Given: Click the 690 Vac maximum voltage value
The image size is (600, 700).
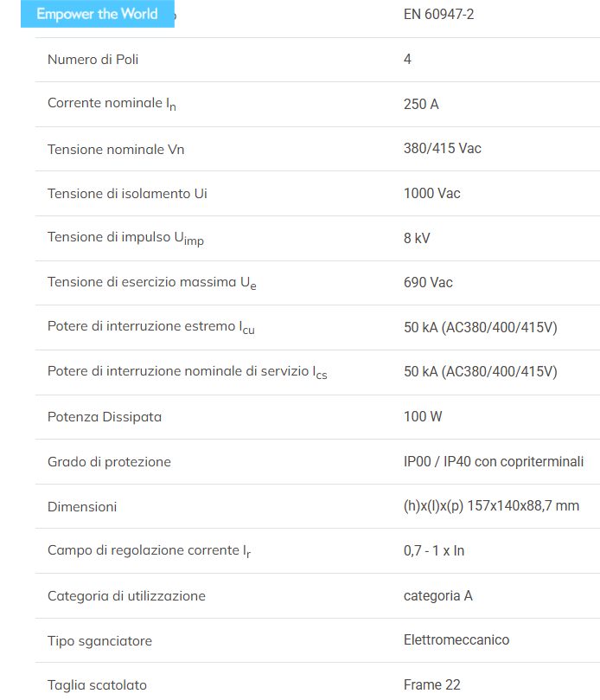Looking at the screenshot, I should (x=428, y=282).
